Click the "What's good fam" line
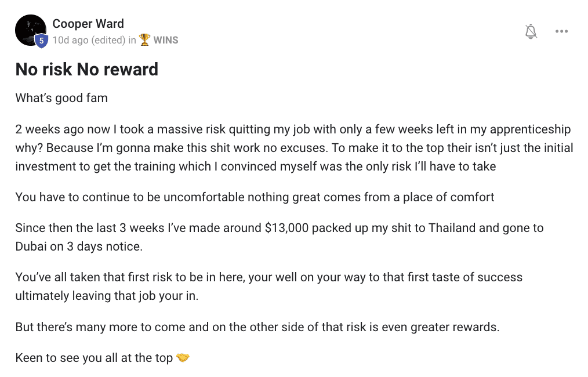Image resolution: width=588 pixels, height=377 pixels. click(61, 98)
